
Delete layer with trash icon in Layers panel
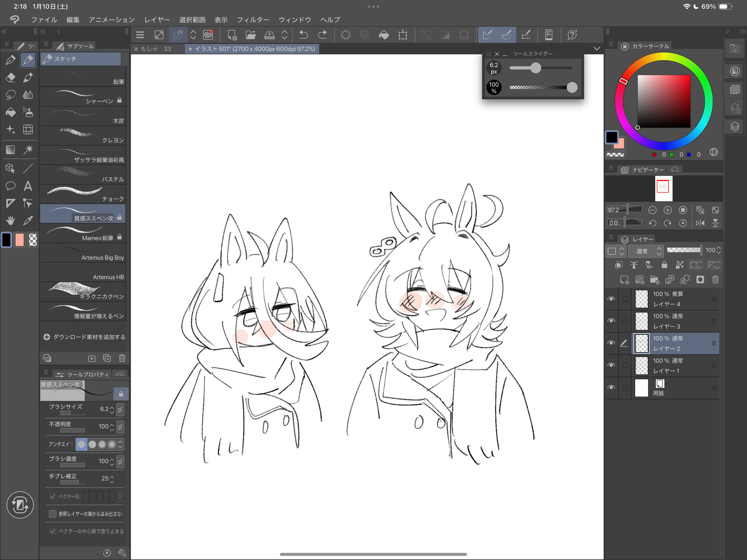(x=715, y=280)
